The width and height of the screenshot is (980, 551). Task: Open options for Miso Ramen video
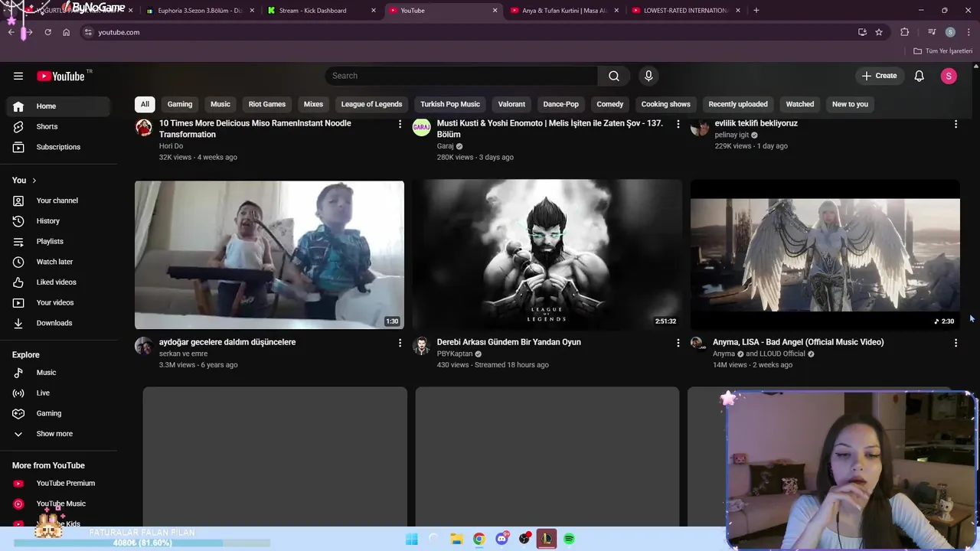point(400,124)
